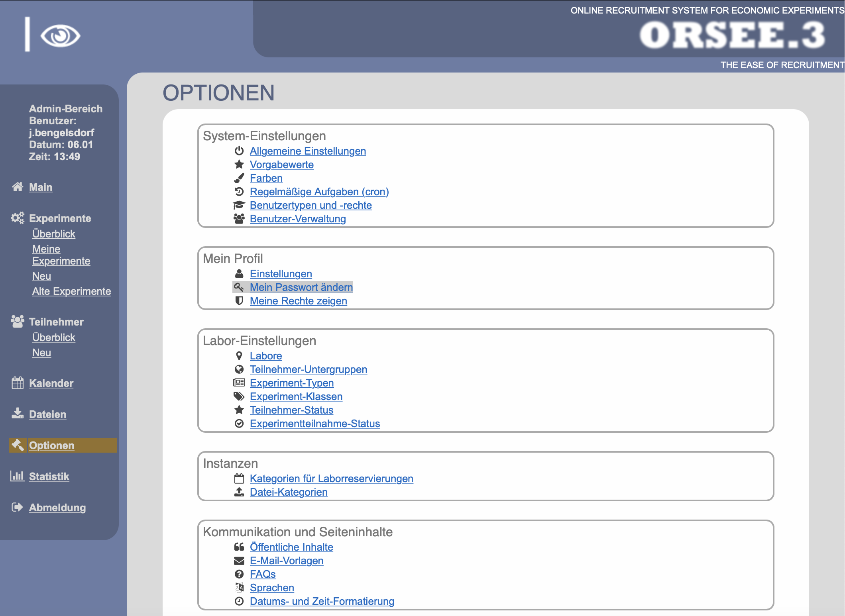Go to Main in the sidebar

point(41,187)
